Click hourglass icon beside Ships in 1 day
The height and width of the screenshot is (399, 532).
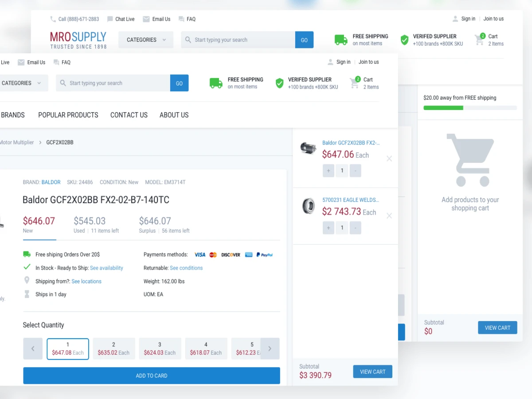tap(27, 294)
